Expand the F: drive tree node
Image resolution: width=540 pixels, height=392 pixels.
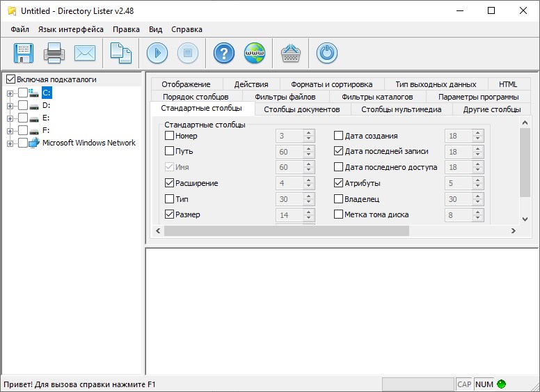10,131
